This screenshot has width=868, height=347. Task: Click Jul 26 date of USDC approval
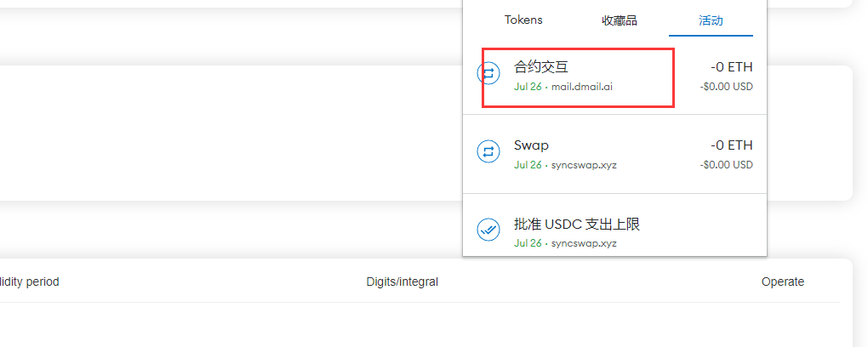528,243
